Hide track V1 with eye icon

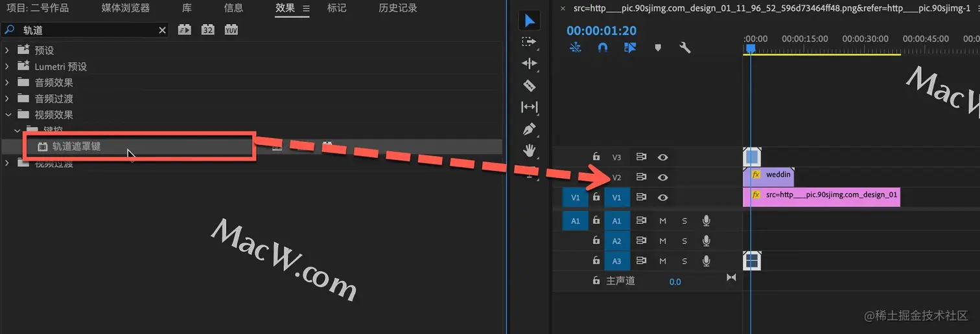(x=662, y=197)
